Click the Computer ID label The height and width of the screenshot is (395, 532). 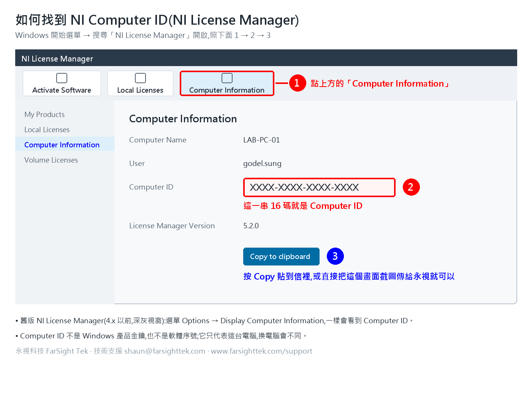pos(151,187)
